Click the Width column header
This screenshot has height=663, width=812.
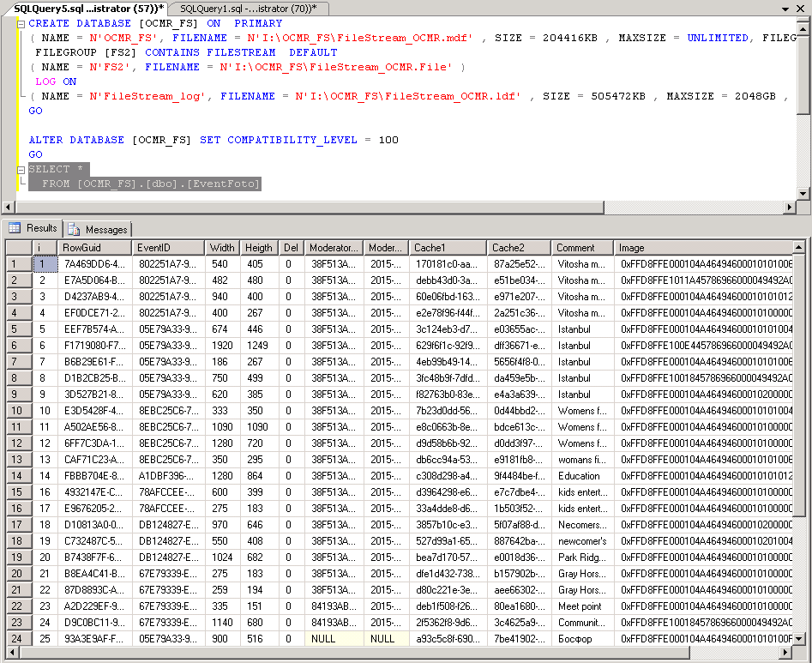click(x=221, y=248)
